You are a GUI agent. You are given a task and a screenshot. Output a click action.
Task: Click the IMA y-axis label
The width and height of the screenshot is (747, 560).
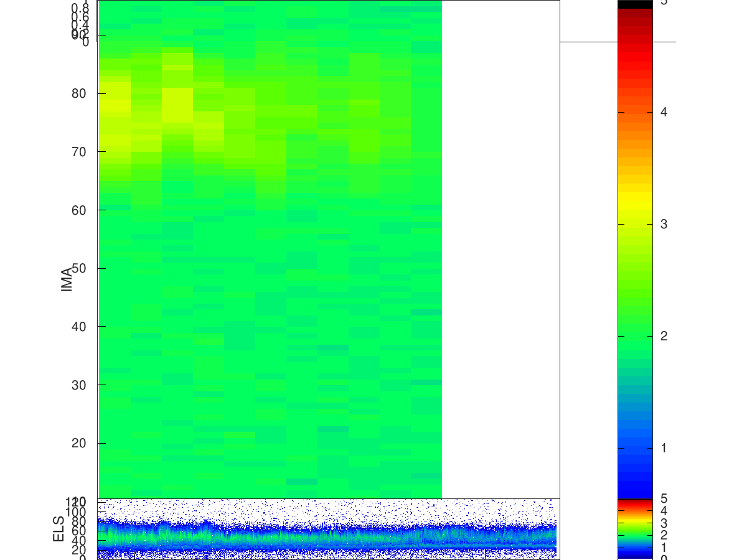(x=67, y=279)
